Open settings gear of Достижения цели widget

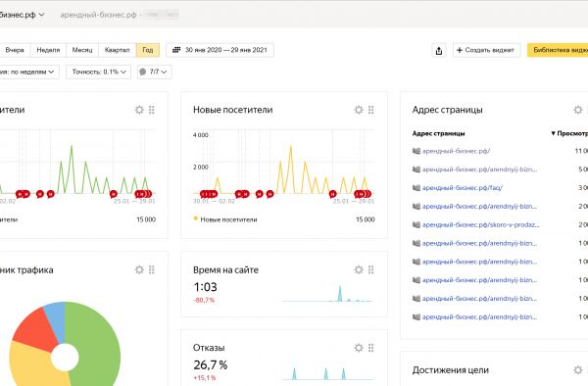(x=578, y=370)
